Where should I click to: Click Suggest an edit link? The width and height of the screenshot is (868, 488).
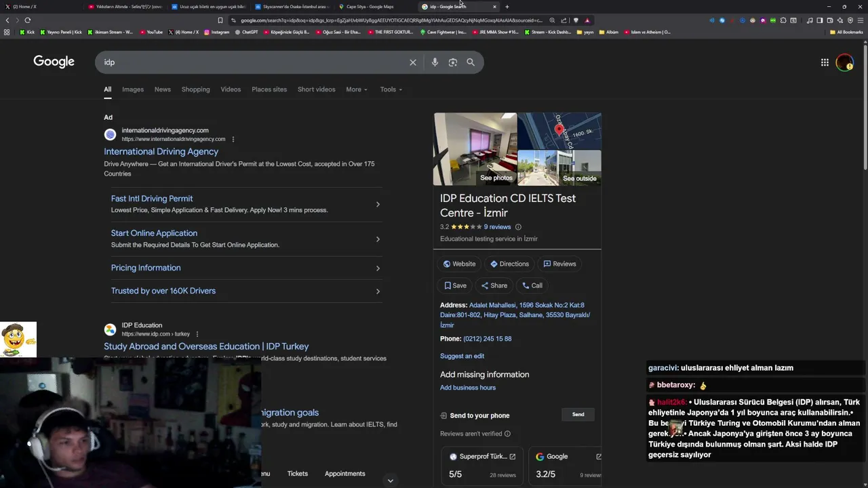pos(462,356)
